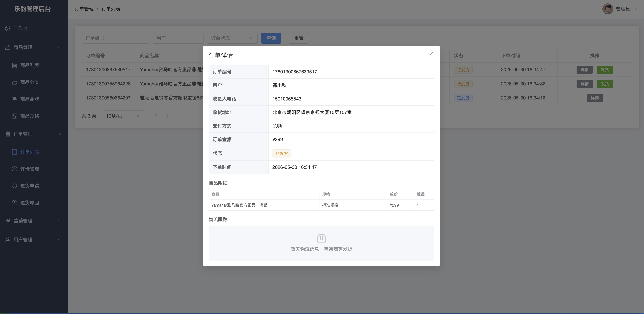
Task: Focus the 用户 search input
Action: pyautogui.click(x=178, y=38)
